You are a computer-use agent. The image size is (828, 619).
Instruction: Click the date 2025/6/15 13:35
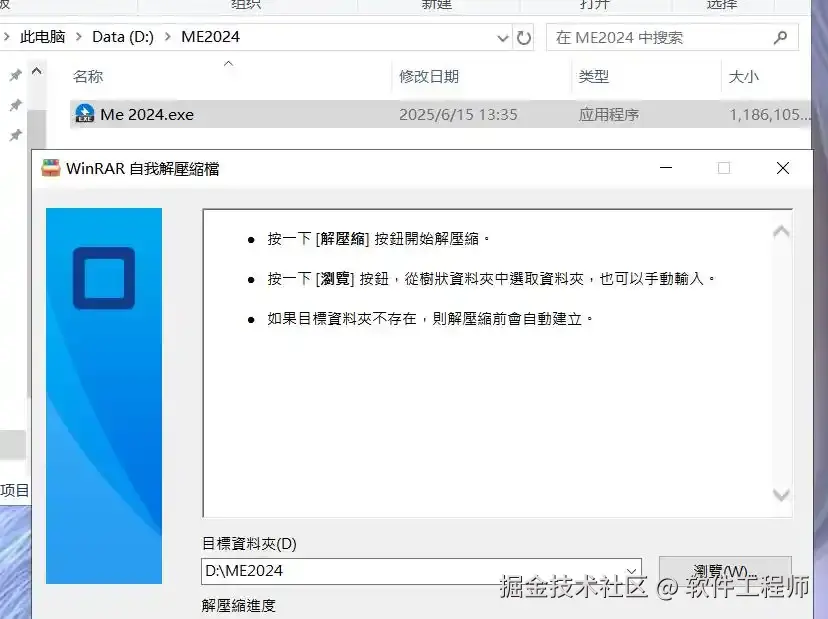pos(458,115)
